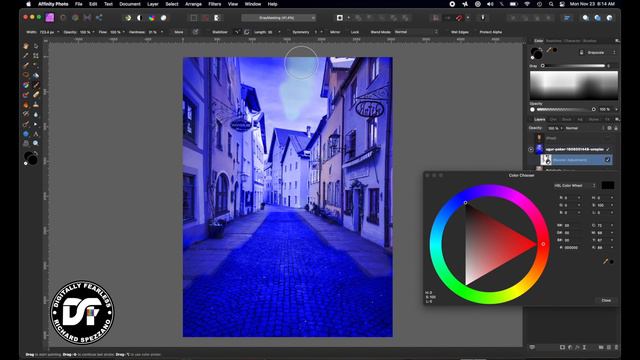Image resolution: width=640 pixels, height=360 pixels.
Task: Open the brush Flow dropdown
Action: point(124,32)
